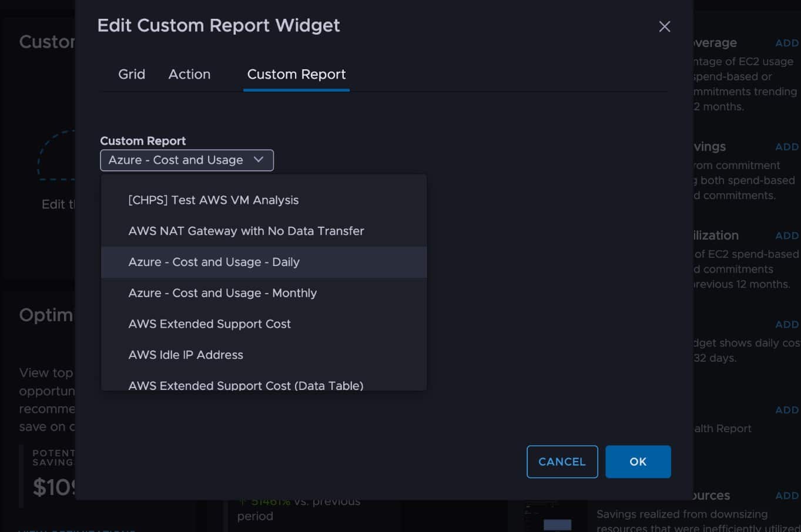Pick the AWS Idle IP Address report
The height and width of the screenshot is (532, 801).
264,355
